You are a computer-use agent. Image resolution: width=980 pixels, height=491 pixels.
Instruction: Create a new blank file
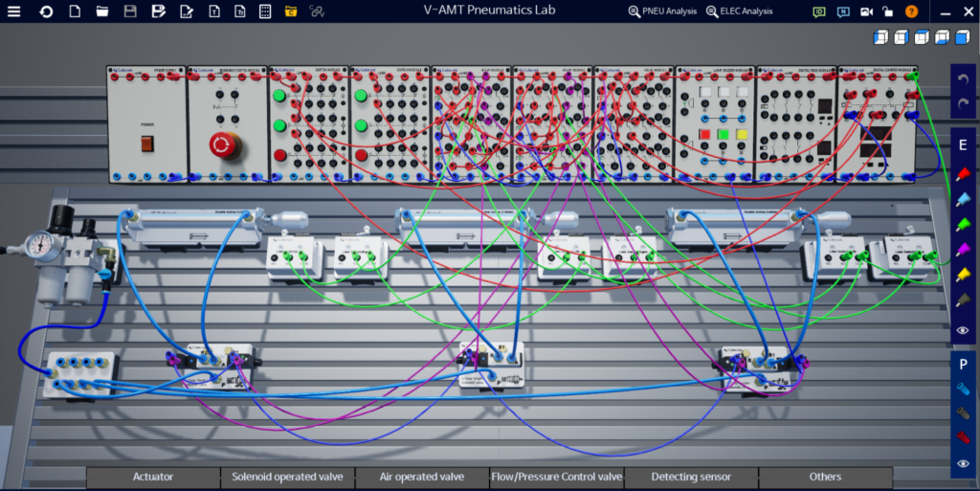point(75,11)
